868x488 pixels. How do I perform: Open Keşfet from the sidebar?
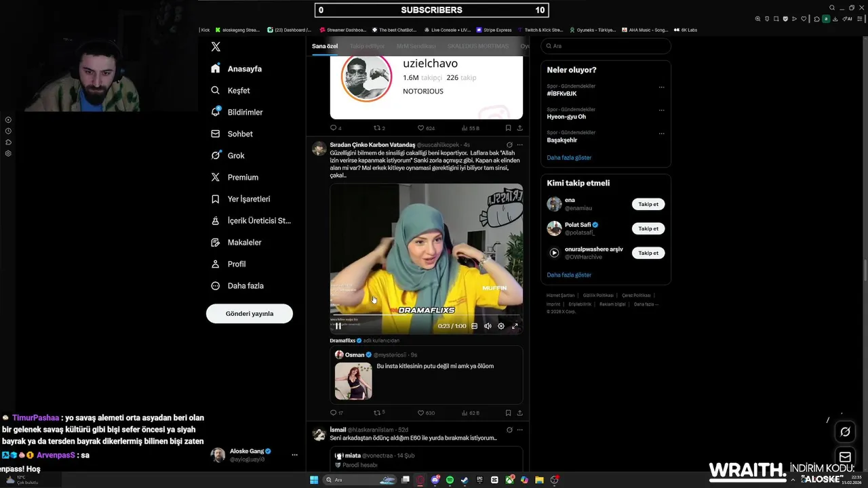click(231, 90)
